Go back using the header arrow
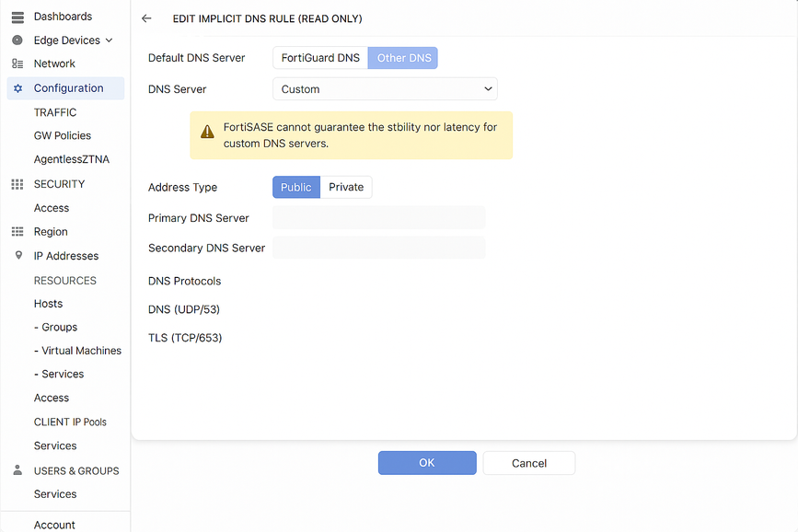798x532 pixels. (x=146, y=18)
